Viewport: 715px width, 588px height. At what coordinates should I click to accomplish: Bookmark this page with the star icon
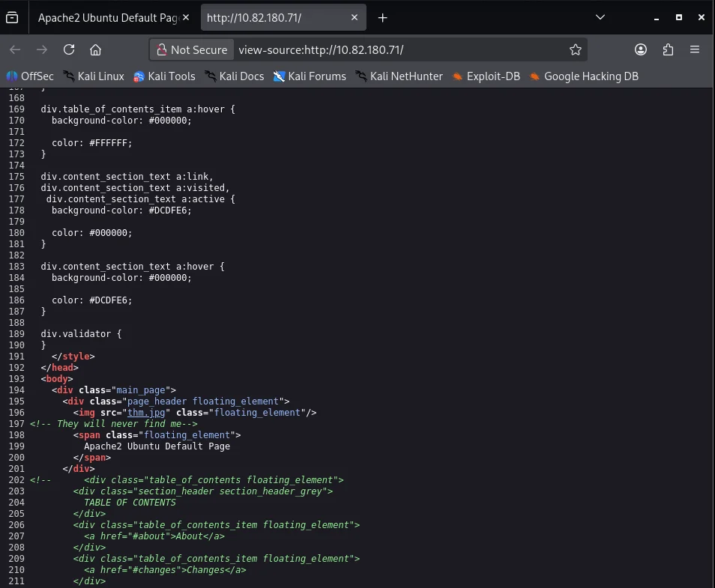coord(575,49)
